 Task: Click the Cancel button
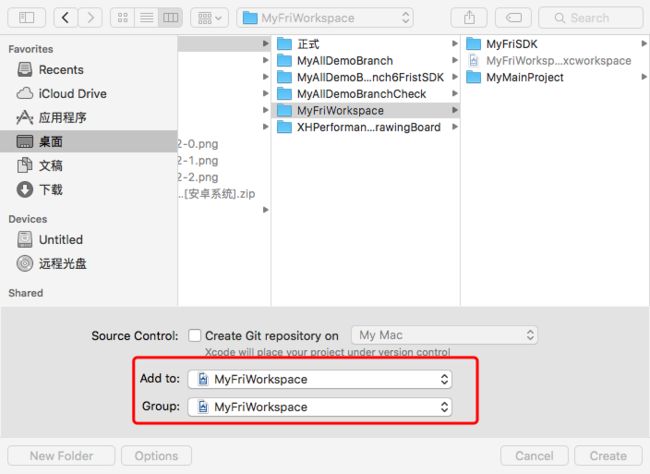click(534, 456)
